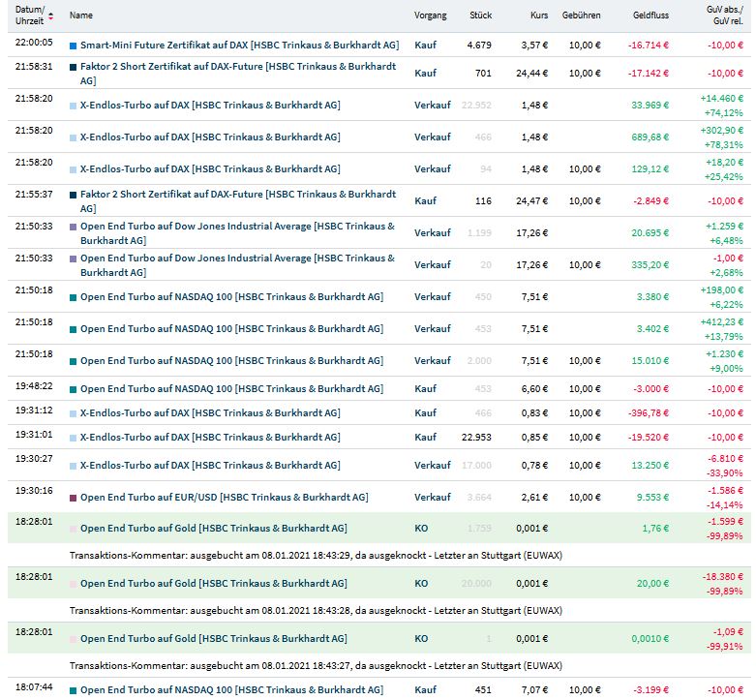Click the 9.553 € Geldfluss value
The image size is (756, 700).
[x=652, y=497]
